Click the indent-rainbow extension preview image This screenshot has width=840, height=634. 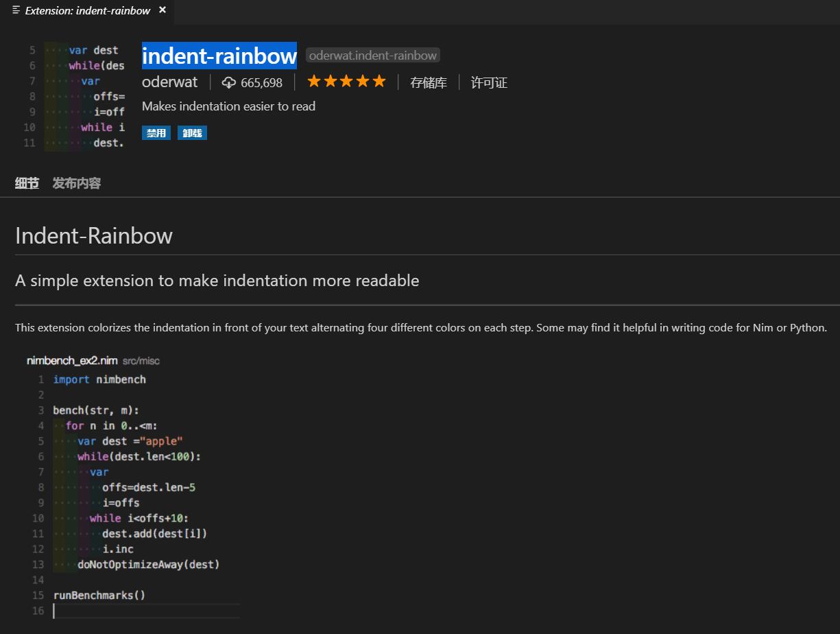(x=74, y=97)
